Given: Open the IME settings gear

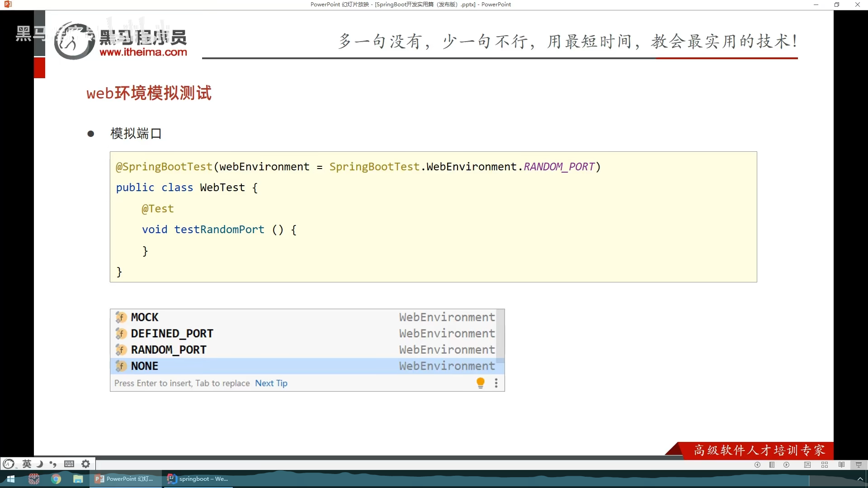Looking at the screenshot, I should coord(85,464).
